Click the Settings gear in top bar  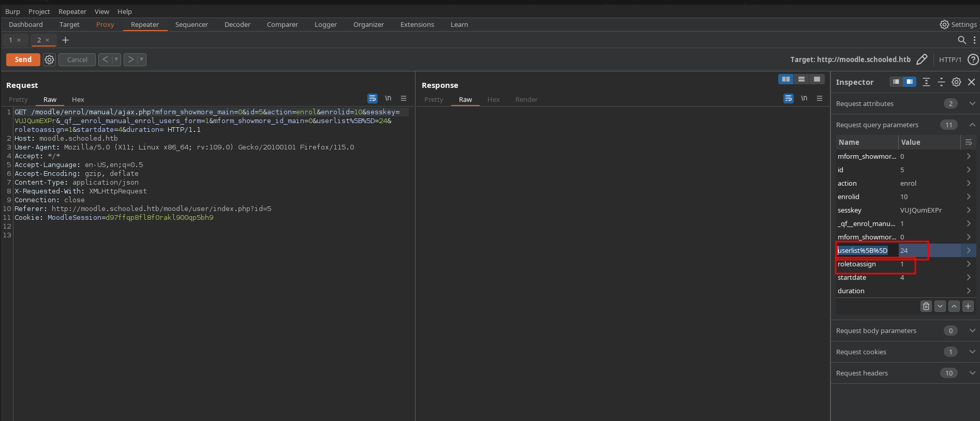[944, 24]
